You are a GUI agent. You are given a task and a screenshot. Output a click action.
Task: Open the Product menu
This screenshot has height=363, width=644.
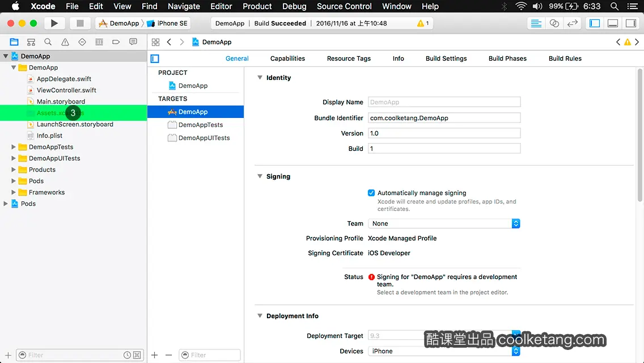[257, 6]
